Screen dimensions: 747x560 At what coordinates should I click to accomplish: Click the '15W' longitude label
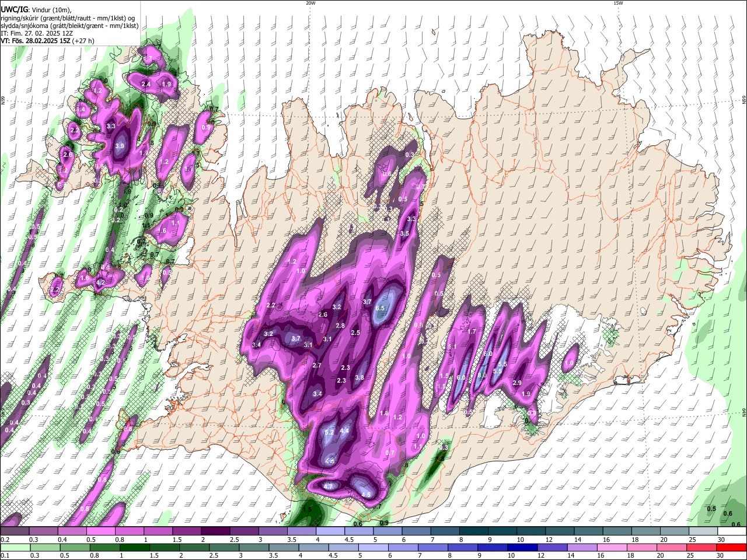[618, 3]
